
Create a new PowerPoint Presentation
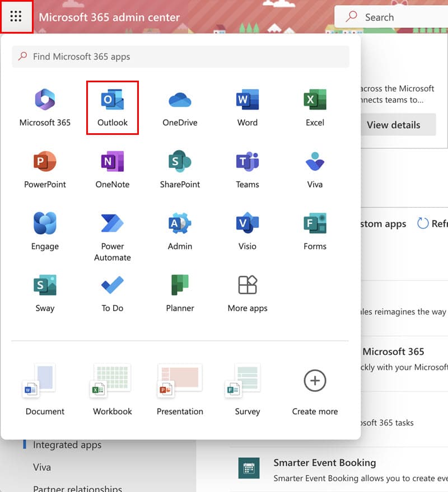180,390
